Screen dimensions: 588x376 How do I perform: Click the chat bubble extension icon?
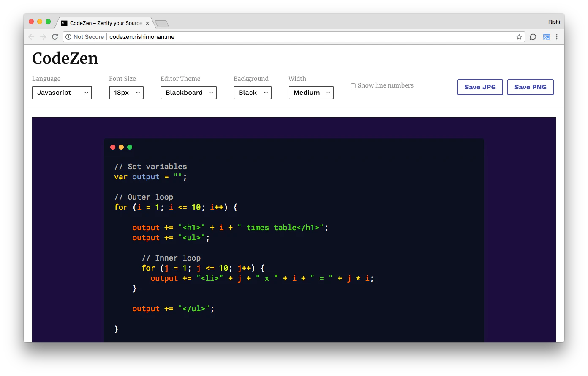pos(533,37)
